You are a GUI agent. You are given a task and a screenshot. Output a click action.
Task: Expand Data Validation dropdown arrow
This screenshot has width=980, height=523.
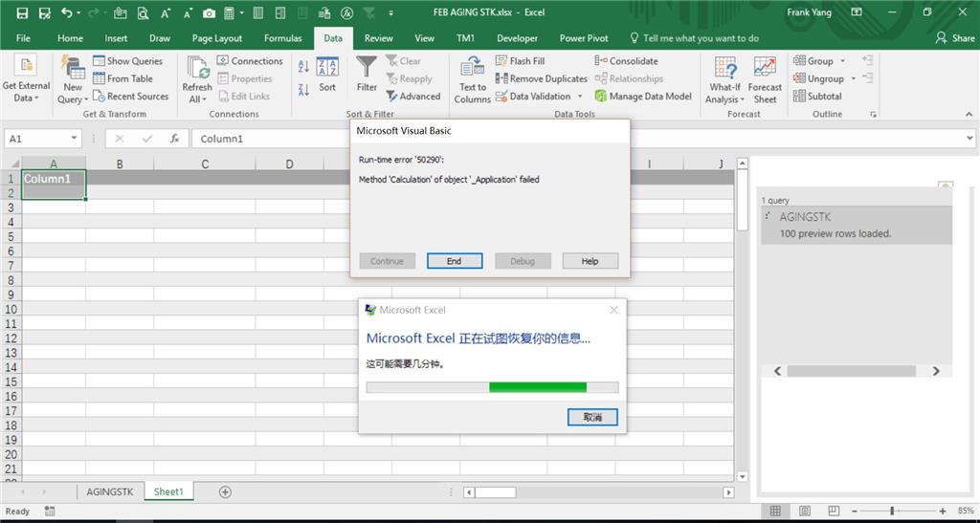[x=580, y=97]
